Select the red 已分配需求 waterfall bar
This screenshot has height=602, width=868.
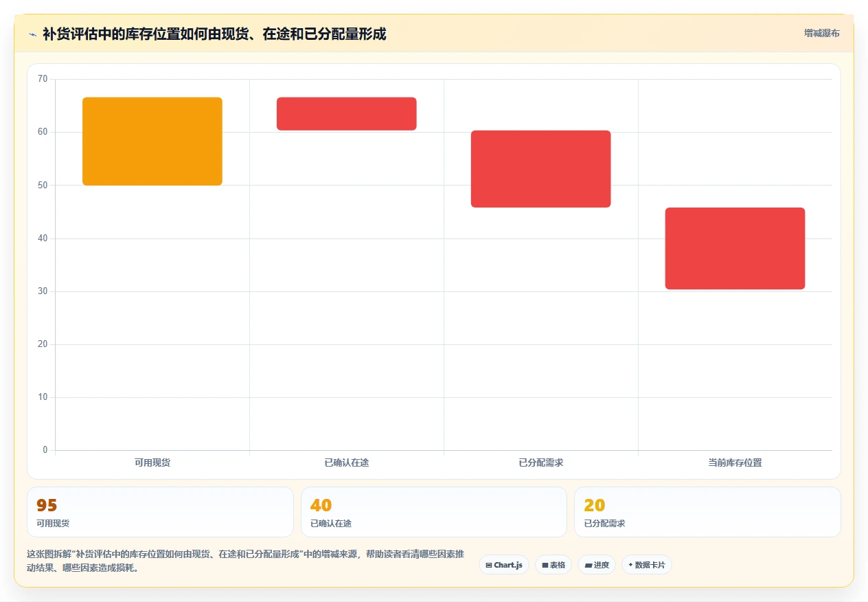(541, 169)
